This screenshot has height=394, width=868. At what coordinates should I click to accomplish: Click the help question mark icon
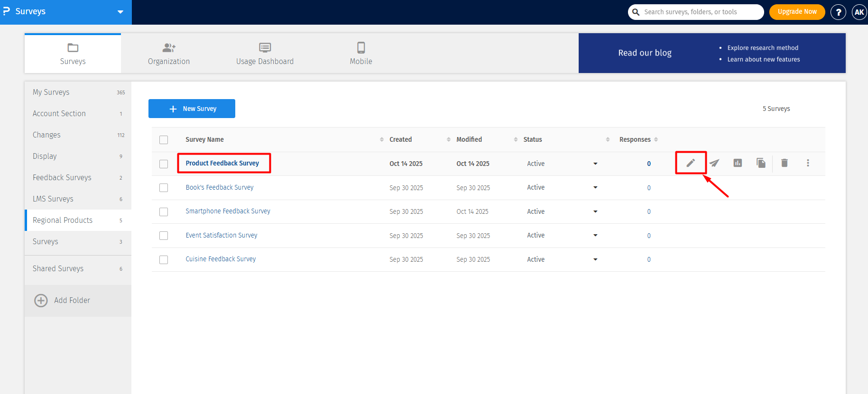pos(838,12)
